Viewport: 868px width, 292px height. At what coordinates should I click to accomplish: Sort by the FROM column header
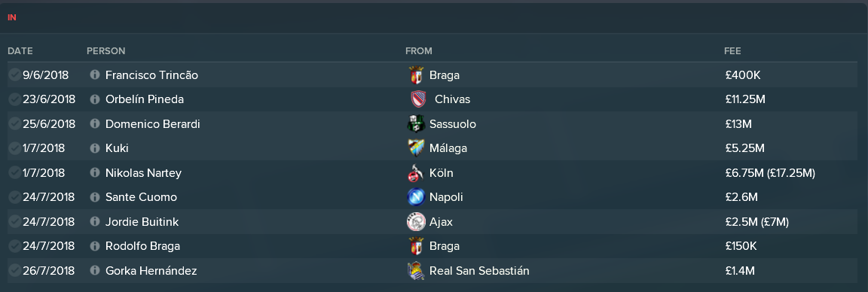[418, 51]
